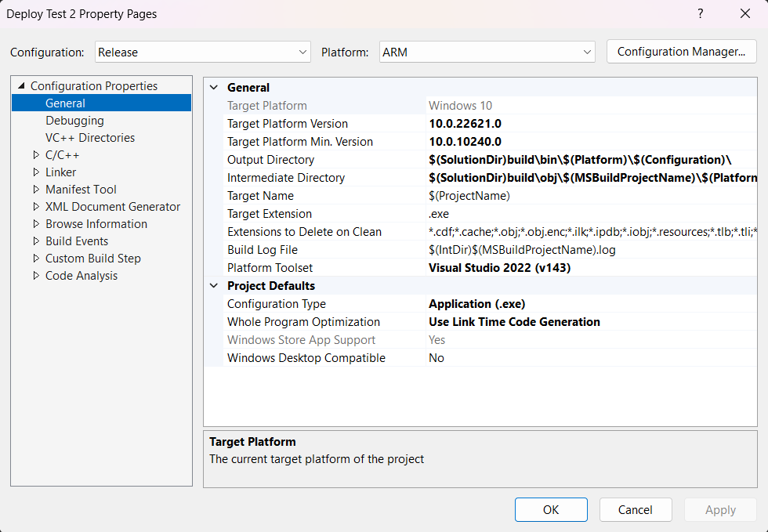Collapse the Configuration Properties tree node
The image size is (768, 532).
pyautogui.click(x=21, y=86)
